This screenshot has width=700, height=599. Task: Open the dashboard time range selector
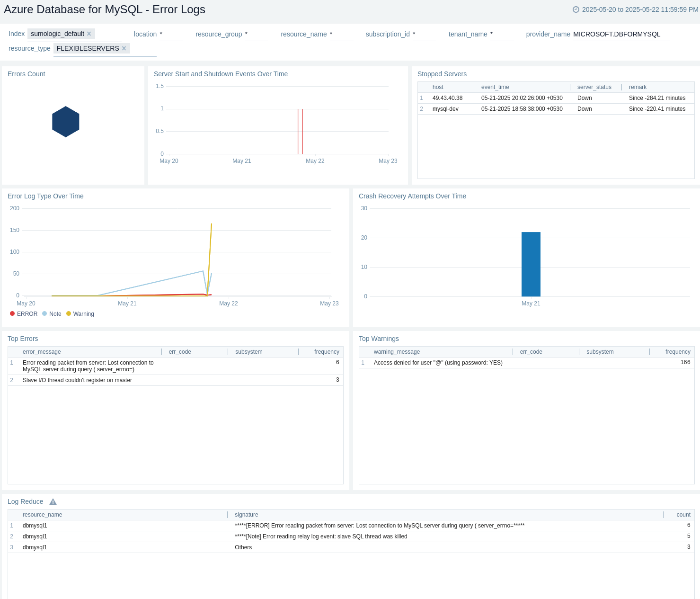click(x=636, y=9)
